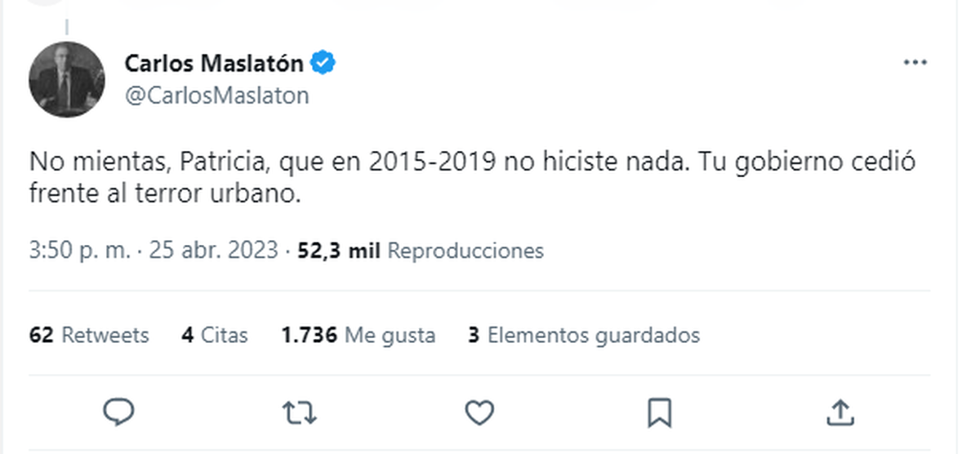Retweet this post using the arrows icon
The height and width of the screenshot is (454, 980).
point(299,412)
